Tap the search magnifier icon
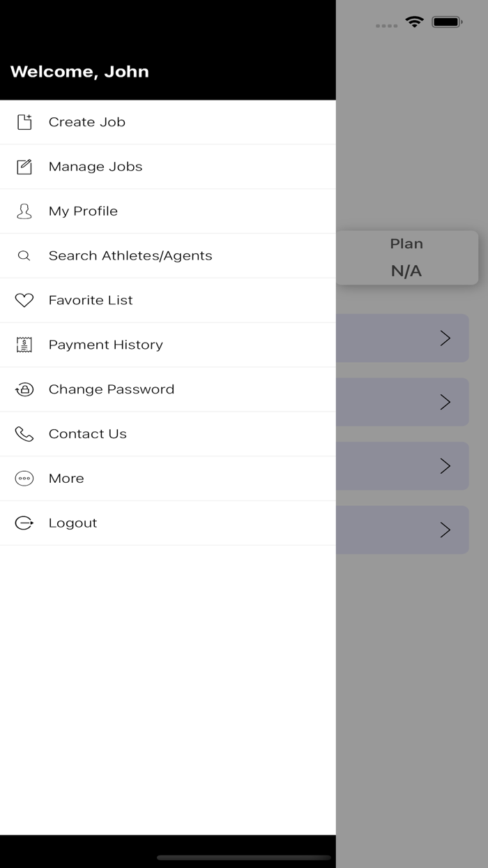The image size is (488, 868). tap(24, 256)
